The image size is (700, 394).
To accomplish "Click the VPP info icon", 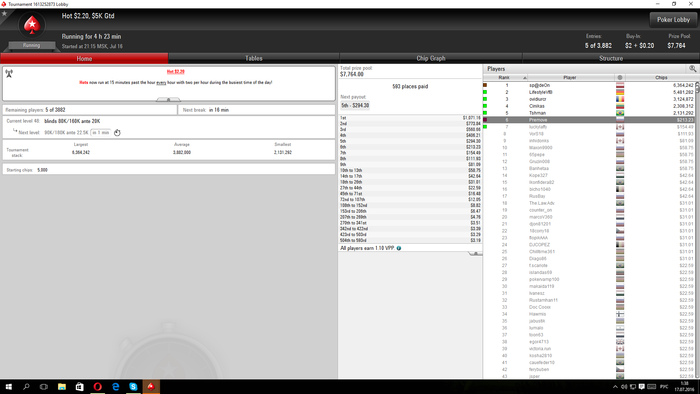I will pos(399,248).
